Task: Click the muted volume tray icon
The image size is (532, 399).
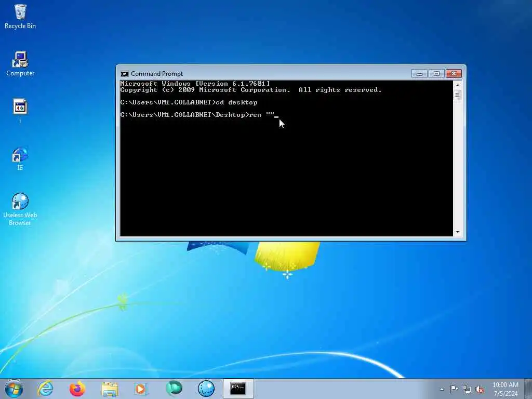Action: (x=480, y=389)
